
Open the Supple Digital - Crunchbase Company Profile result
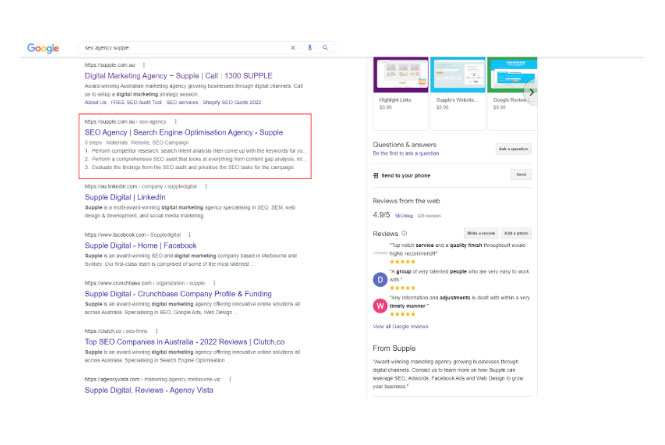tap(178, 294)
